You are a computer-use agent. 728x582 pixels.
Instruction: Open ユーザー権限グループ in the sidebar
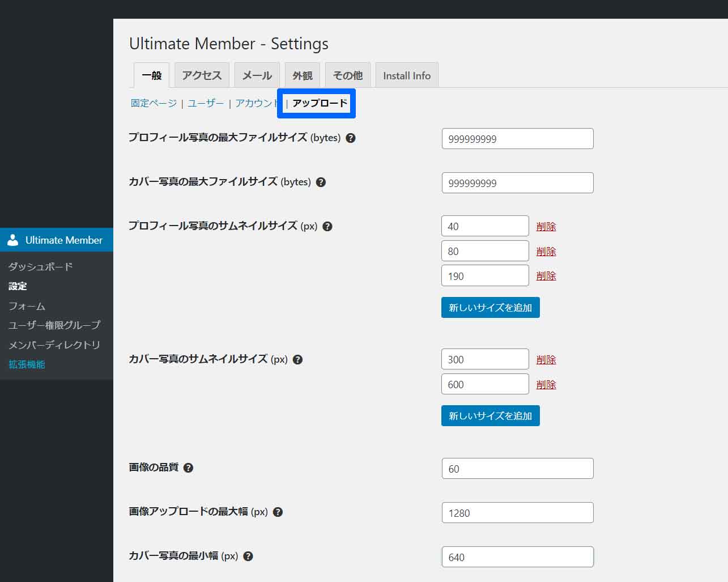point(54,325)
